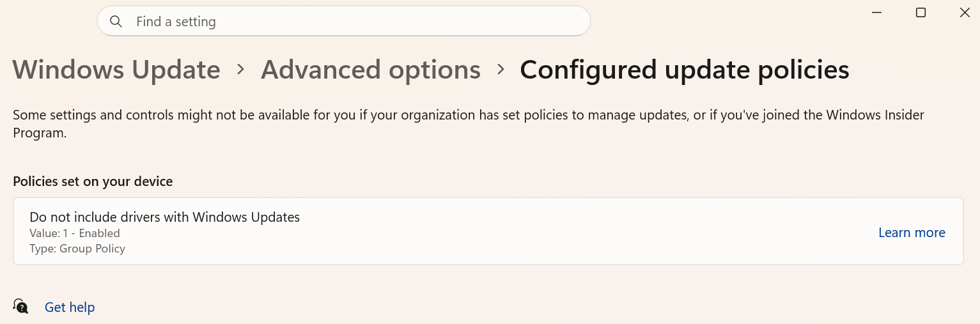This screenshot has height=324, width=980.
Task: Select the Configured update policies heading
Action: [x=685, y=70]
